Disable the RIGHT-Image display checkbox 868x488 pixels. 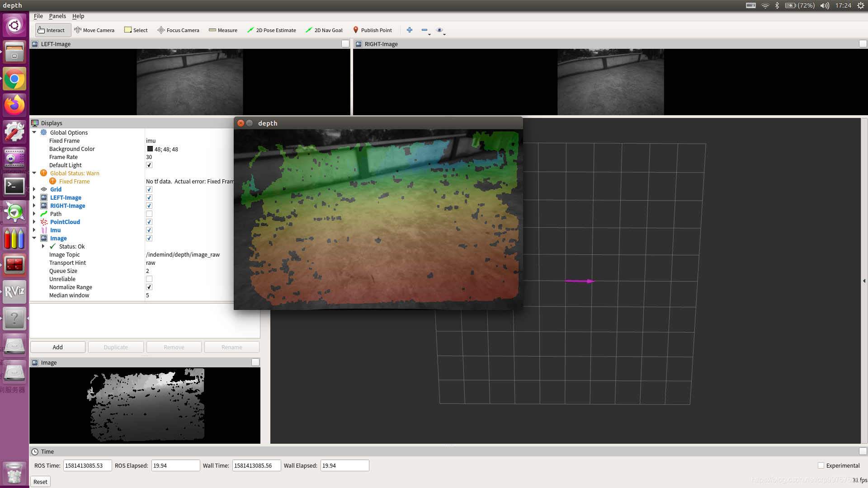pyautogui.click(x=149, y=206)
